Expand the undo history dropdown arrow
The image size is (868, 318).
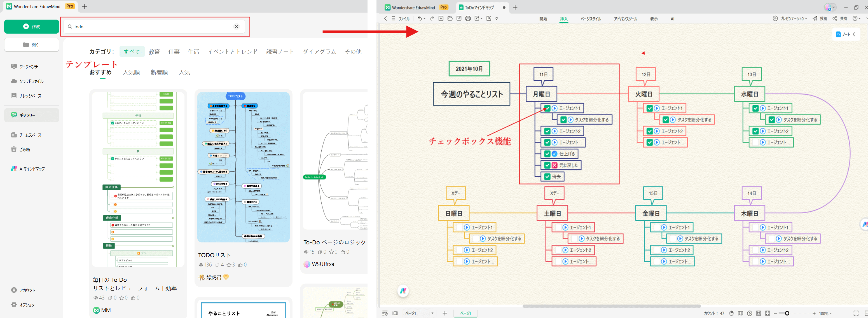(425, 18)
